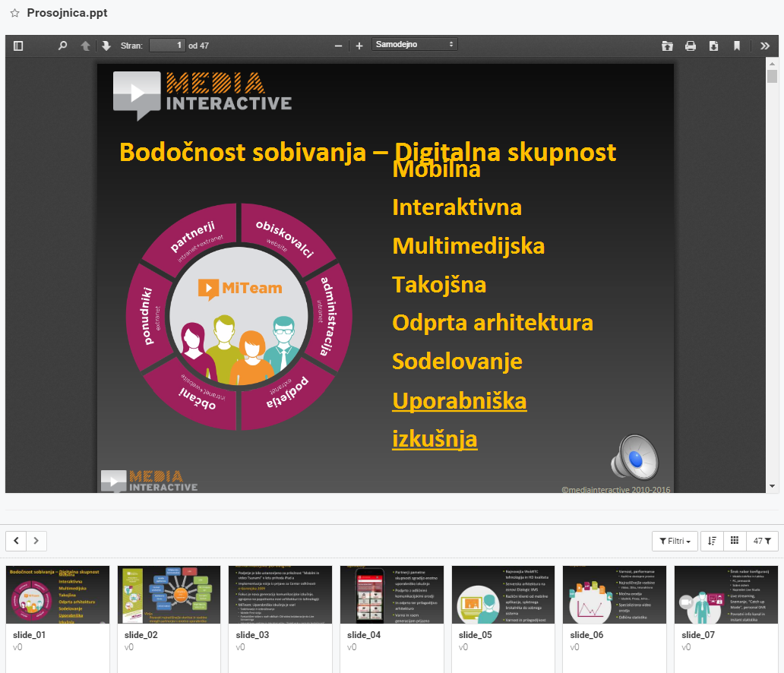Screen dimensions: 784x673
Task: Click the Interaktivna text on slide
Action: coord(457,207)
